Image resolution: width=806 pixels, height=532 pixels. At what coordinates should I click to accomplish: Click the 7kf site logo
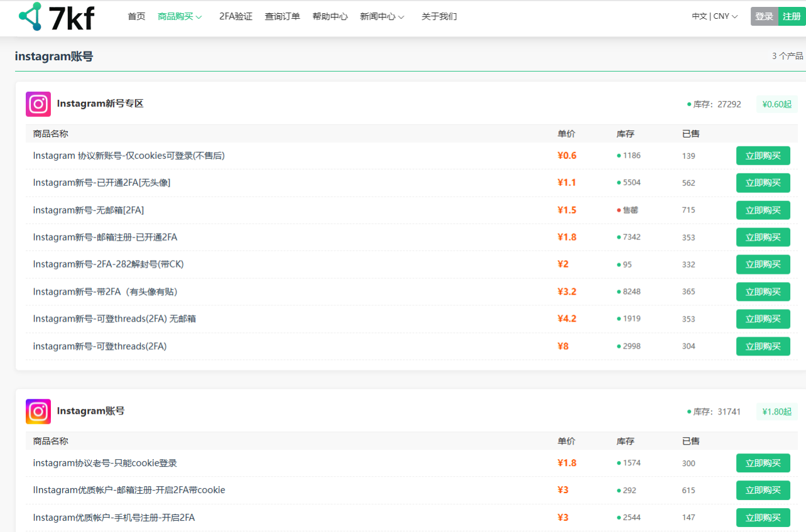57,17
